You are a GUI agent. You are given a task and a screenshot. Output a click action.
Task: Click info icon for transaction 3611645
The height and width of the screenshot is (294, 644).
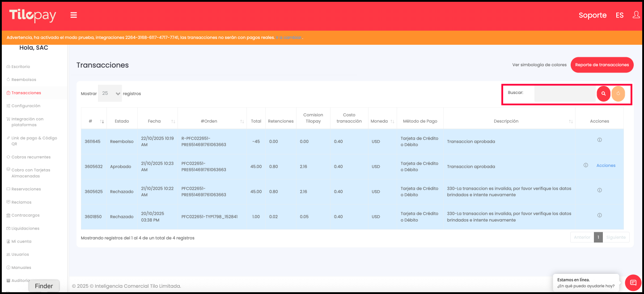click(599, 140)
